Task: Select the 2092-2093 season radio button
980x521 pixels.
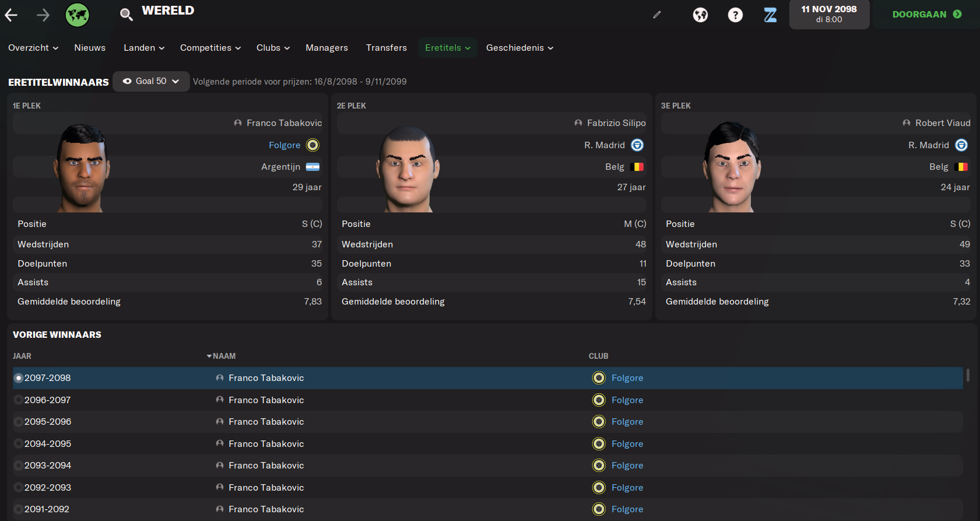Action: coord(19,488)
